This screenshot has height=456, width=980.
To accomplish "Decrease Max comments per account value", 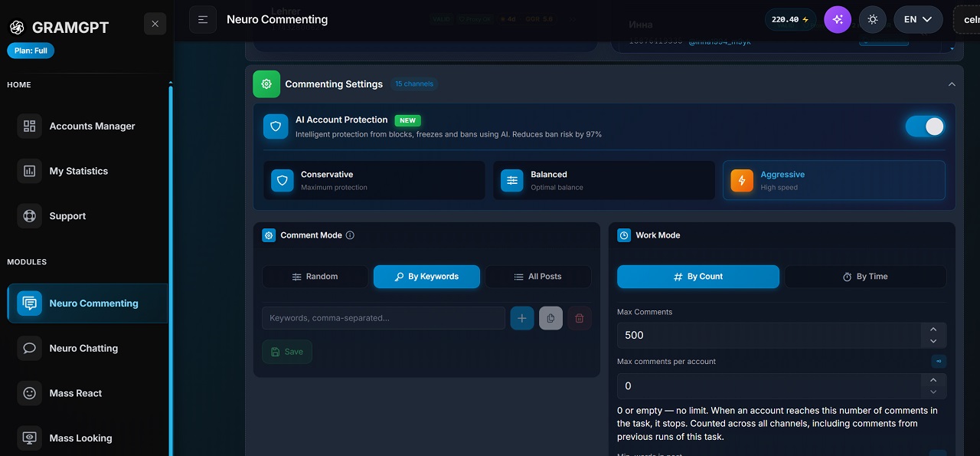I will pos(933,392).
